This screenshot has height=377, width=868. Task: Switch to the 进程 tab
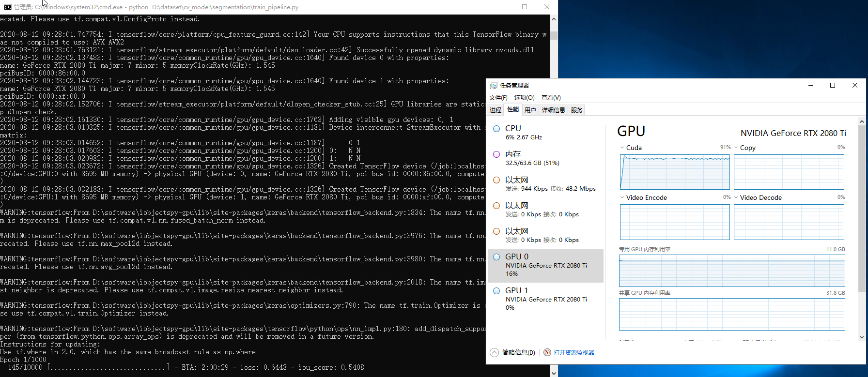coord(496,110)
